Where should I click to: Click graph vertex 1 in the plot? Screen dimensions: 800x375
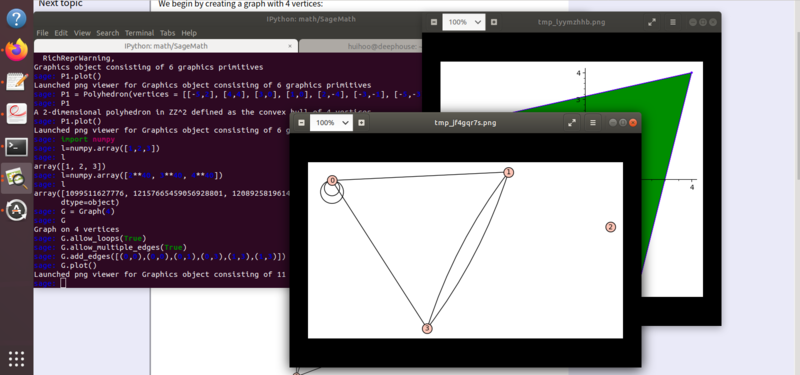click(508, 172)
